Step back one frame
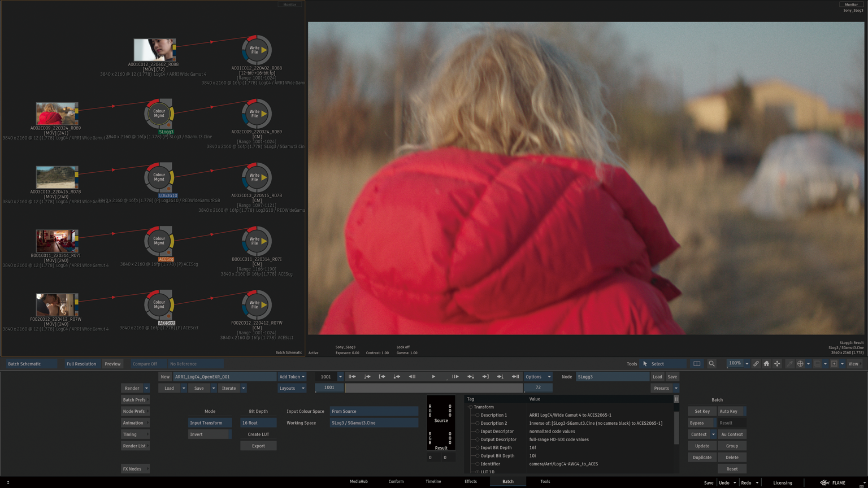868x488 pixels. 412,377
